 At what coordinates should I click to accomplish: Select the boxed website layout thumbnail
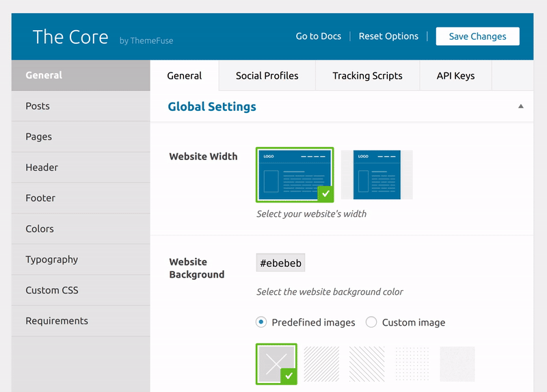pyautogui.click(x=377, y=174)
